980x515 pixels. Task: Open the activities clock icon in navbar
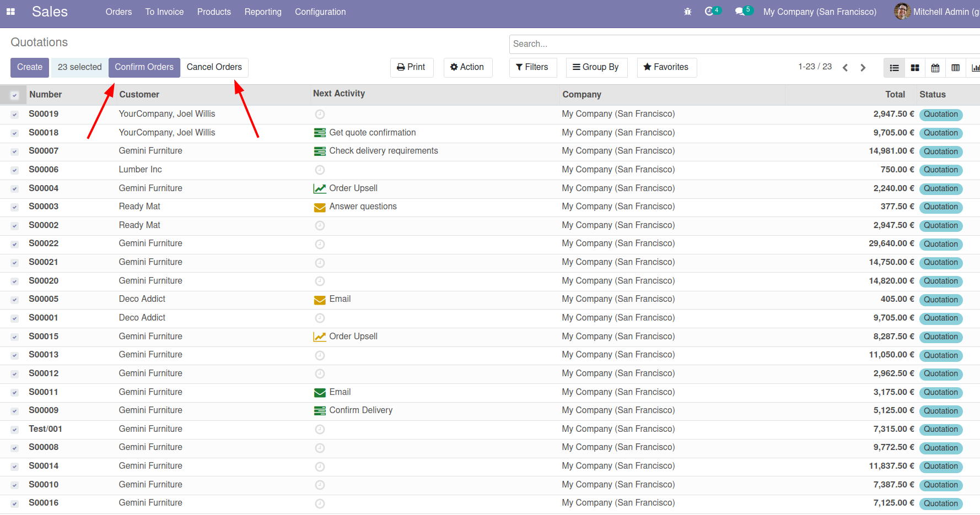tap(709, 12)
